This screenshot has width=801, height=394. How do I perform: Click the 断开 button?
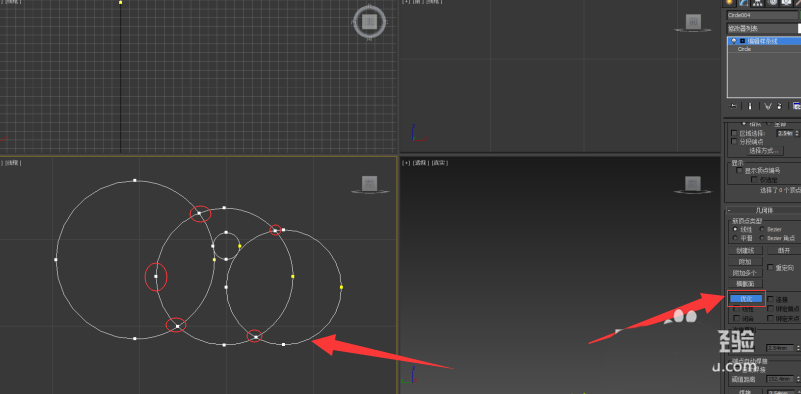784,250
